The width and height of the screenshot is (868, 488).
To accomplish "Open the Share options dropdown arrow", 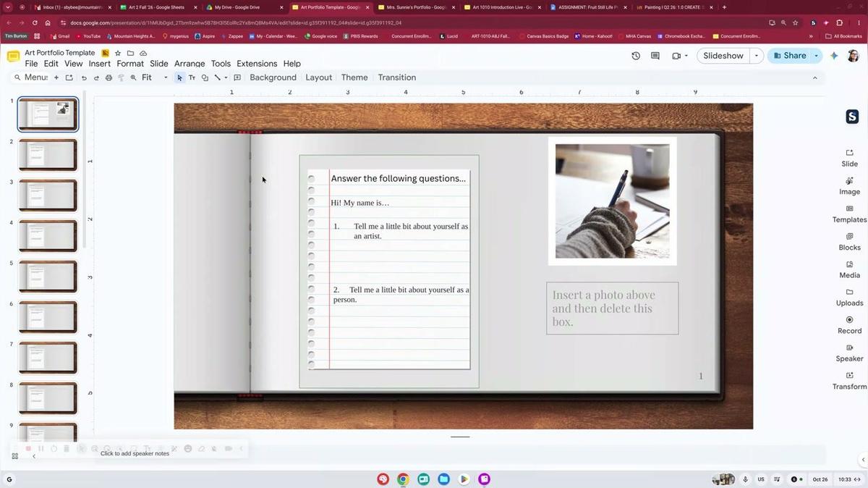I will click(x=817, y=56).
